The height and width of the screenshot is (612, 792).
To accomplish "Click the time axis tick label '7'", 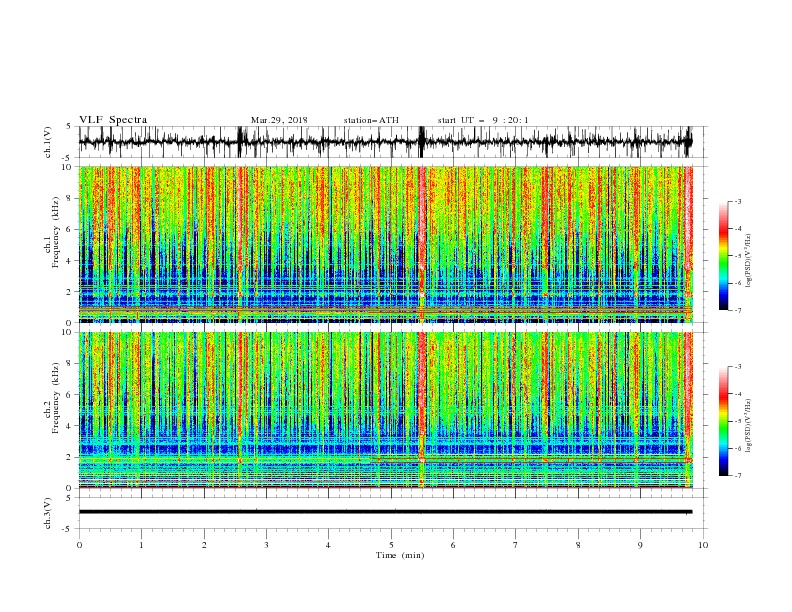I will (516, 545).
